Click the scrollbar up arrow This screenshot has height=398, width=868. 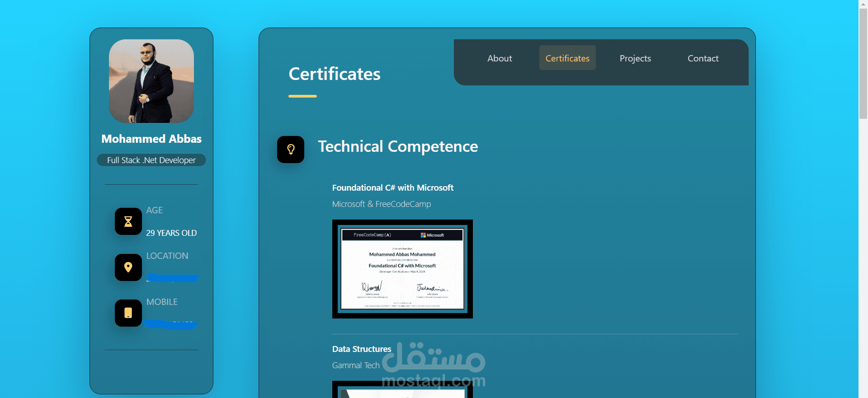(x=863, y=4)
